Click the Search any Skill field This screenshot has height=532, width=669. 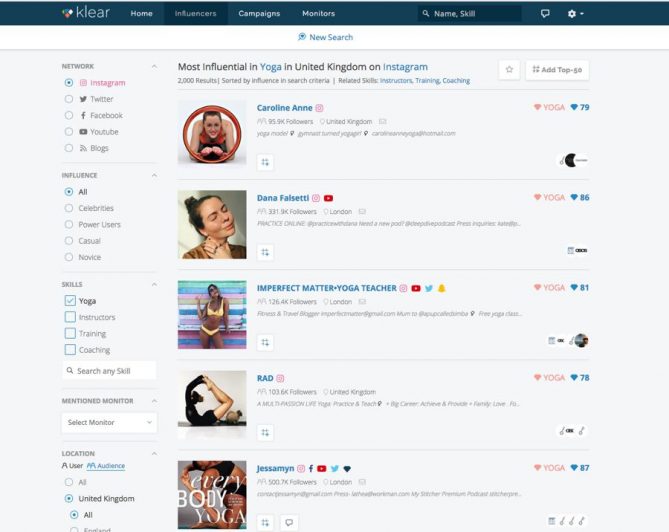point(109,371)
